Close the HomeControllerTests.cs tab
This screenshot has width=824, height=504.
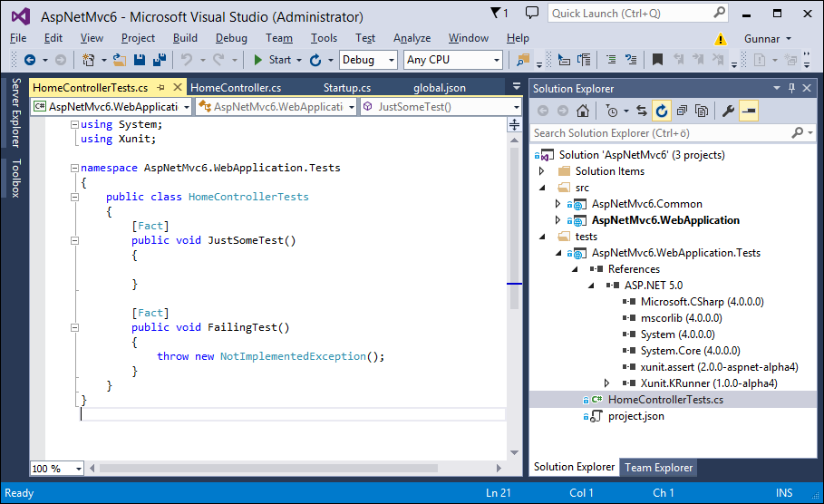(x=178, y=87)
